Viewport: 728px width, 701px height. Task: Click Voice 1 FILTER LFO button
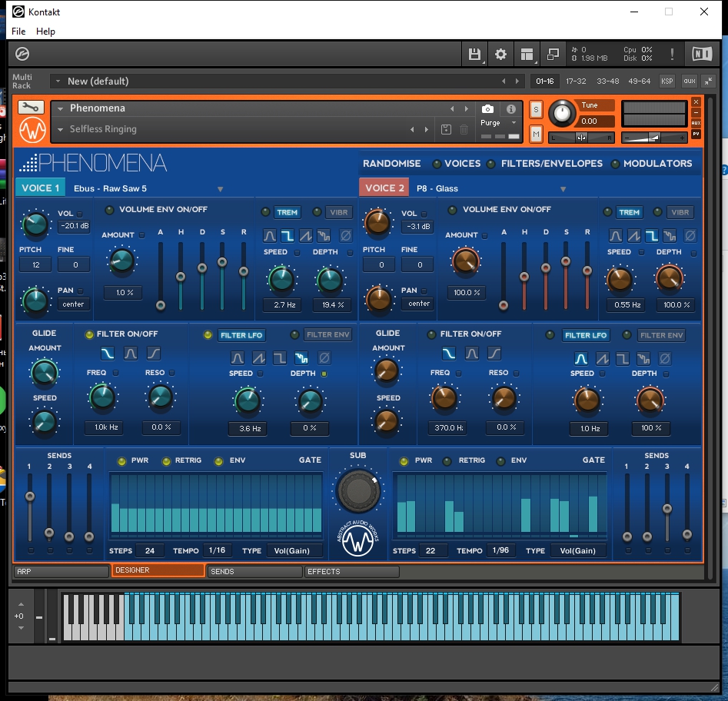tap(241, 335)
